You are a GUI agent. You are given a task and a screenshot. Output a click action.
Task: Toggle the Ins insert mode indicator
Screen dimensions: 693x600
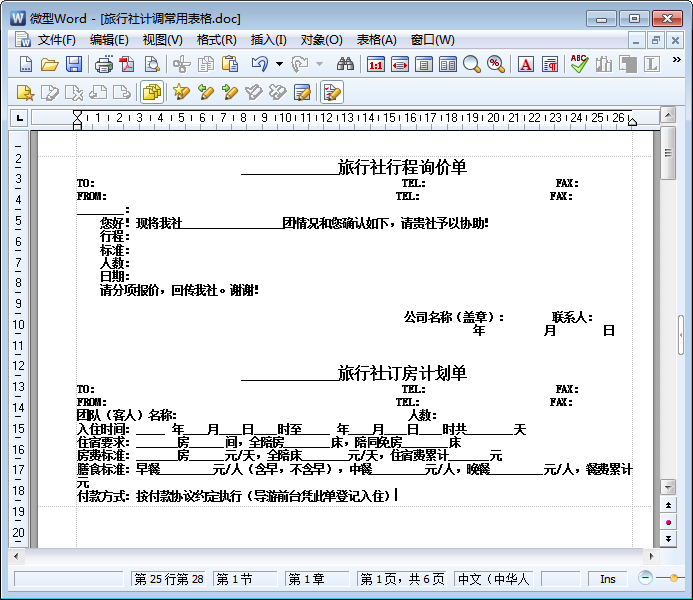coord(608,579)
